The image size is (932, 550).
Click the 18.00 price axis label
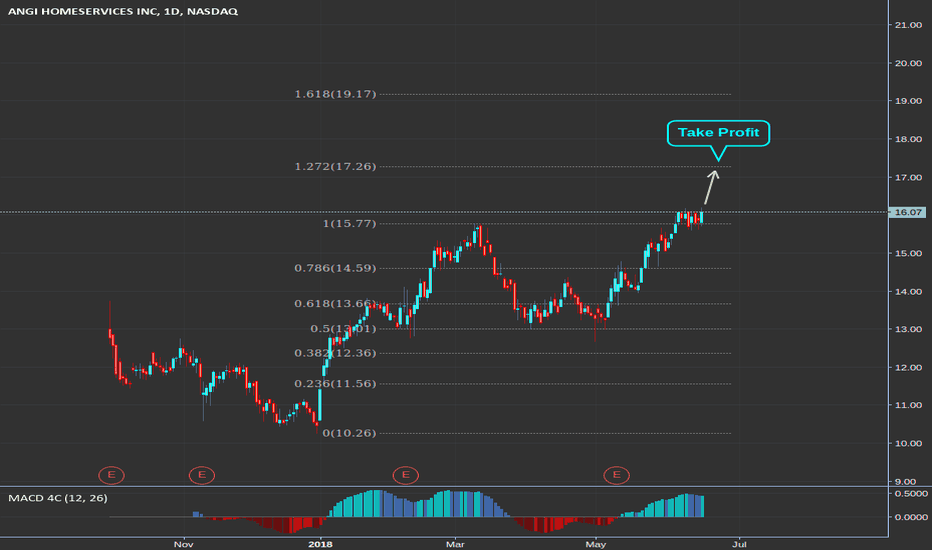coord(908,139)
